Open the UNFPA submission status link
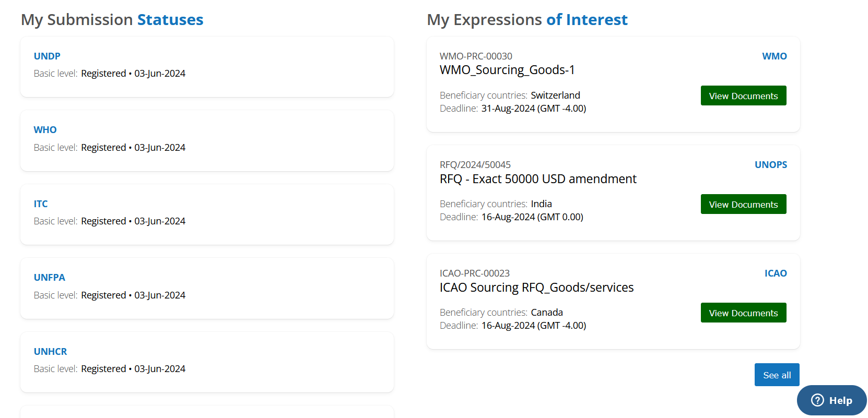This screenshot has width=868, height=418. pos(50,277)
